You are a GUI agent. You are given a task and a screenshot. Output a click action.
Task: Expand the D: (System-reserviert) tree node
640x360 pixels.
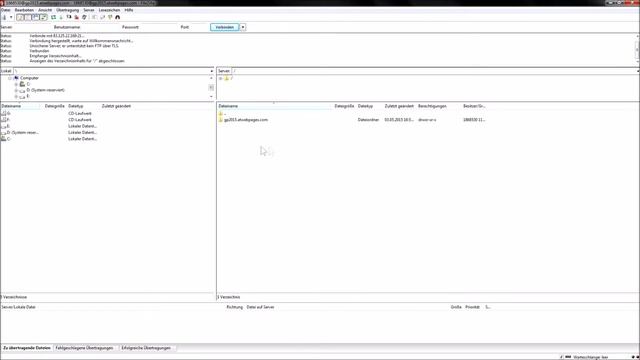(x=16, y=90)
